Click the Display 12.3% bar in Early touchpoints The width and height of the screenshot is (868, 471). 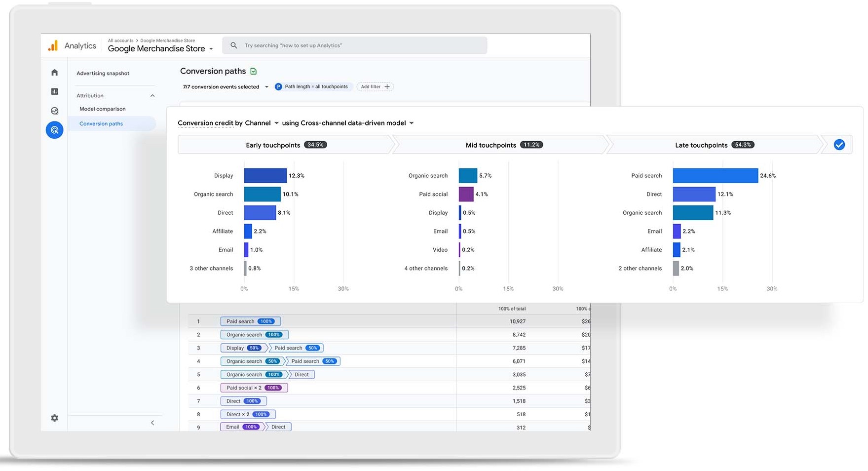click(265, 176)
